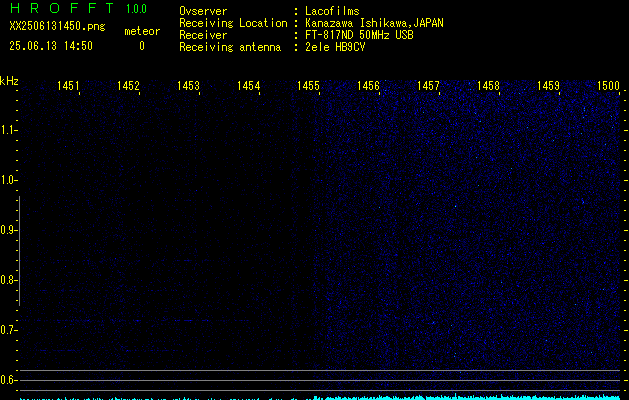Viewport: 629px width, 400px height.
Task: Click the 1452 time axis label
Action: 128,85
